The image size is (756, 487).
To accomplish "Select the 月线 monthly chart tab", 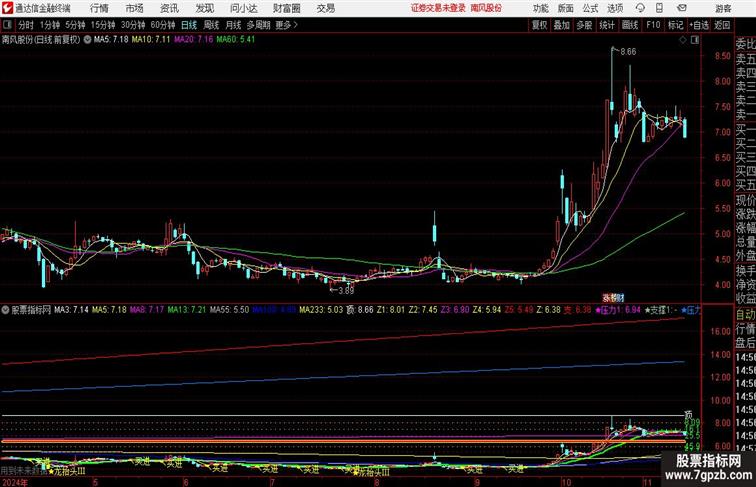I will coord(233,25).
